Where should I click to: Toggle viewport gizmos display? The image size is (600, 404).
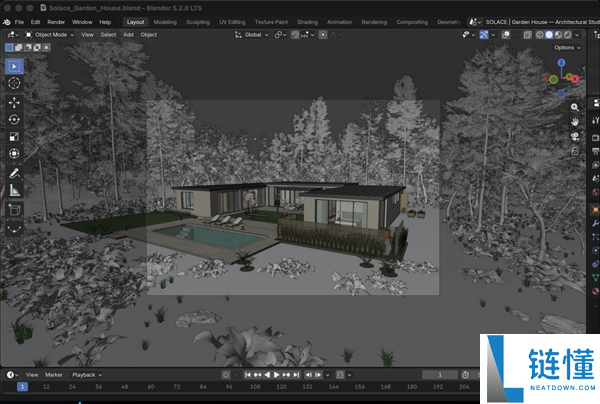(484, 35)
